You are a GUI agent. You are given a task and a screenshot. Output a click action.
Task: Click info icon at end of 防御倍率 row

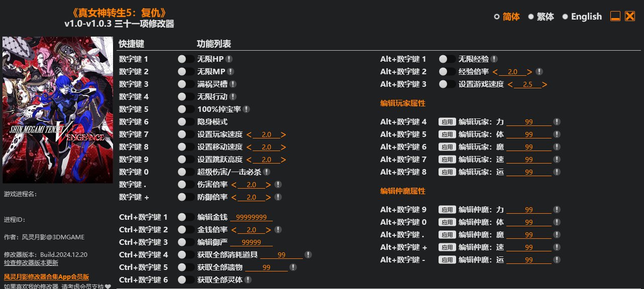278,197
